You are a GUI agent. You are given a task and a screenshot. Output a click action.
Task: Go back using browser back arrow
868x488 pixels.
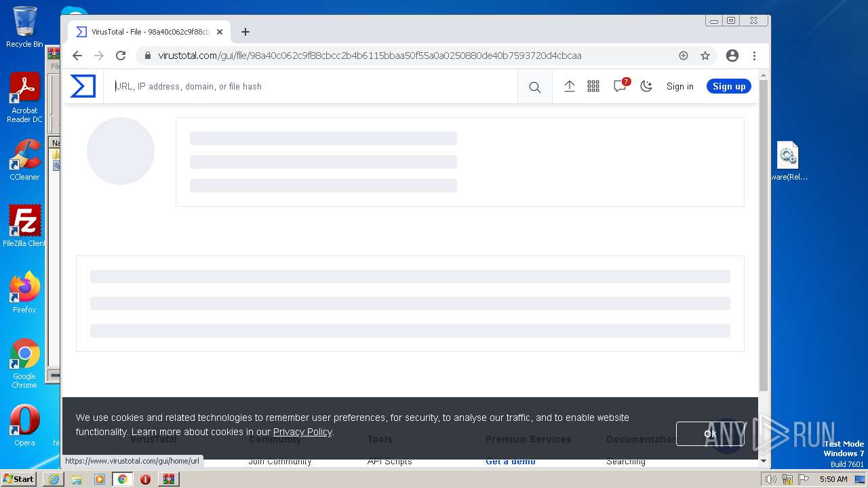(77, 56)
